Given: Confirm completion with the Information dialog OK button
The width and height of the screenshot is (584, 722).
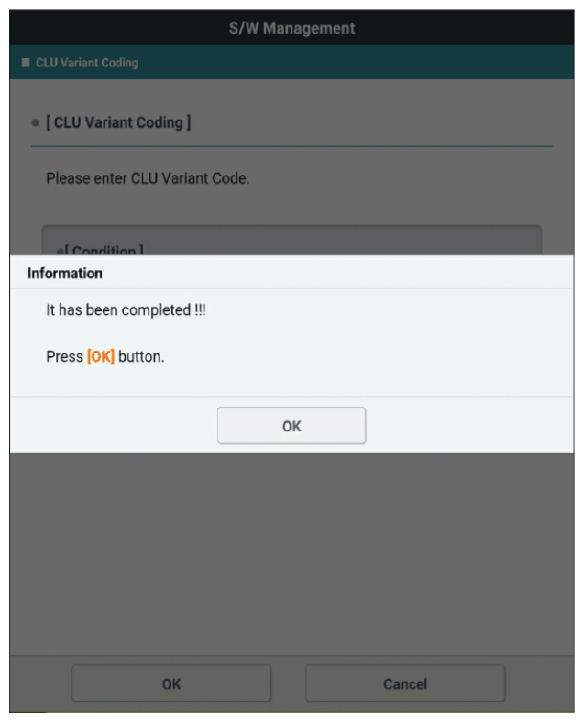Looking at the screenshot, I should (x=292, y=425).
